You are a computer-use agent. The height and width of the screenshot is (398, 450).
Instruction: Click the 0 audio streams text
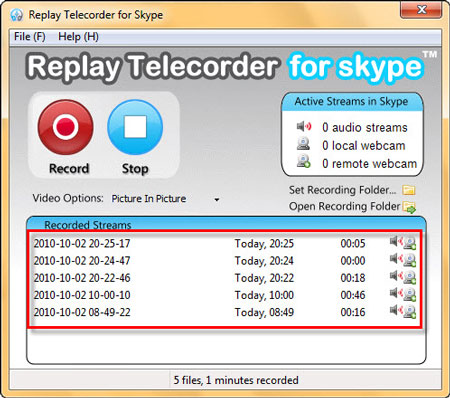(365, 128)
